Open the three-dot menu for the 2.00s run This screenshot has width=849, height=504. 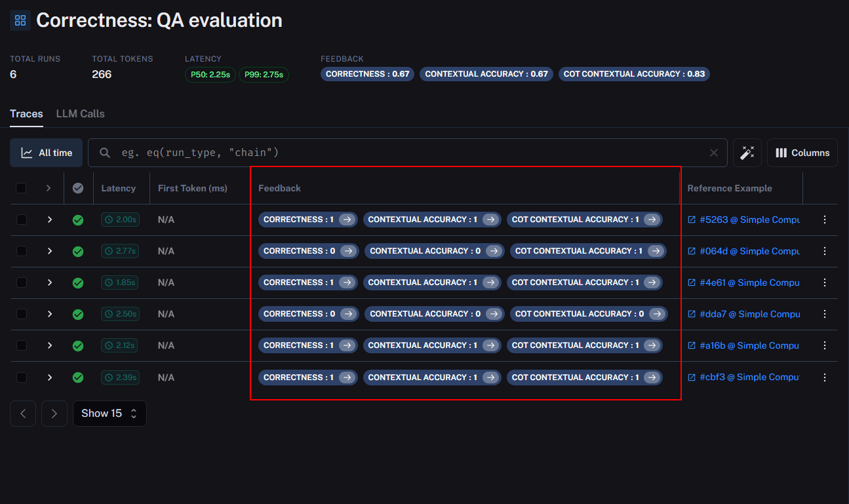825,220
